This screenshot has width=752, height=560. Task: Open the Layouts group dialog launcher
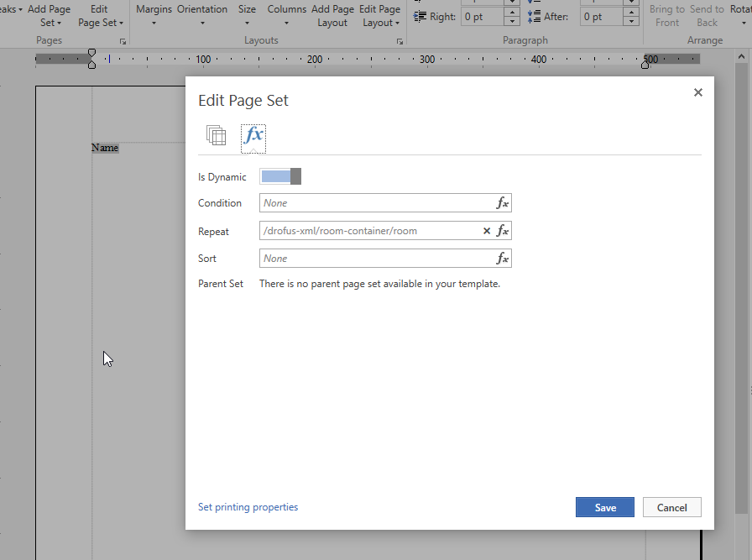tap(399, 41)
